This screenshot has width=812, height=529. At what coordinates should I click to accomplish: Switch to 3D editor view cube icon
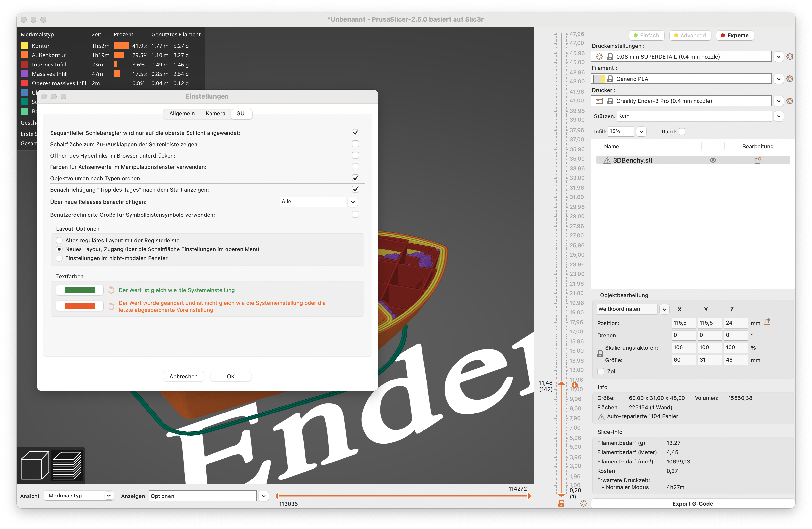35,465
